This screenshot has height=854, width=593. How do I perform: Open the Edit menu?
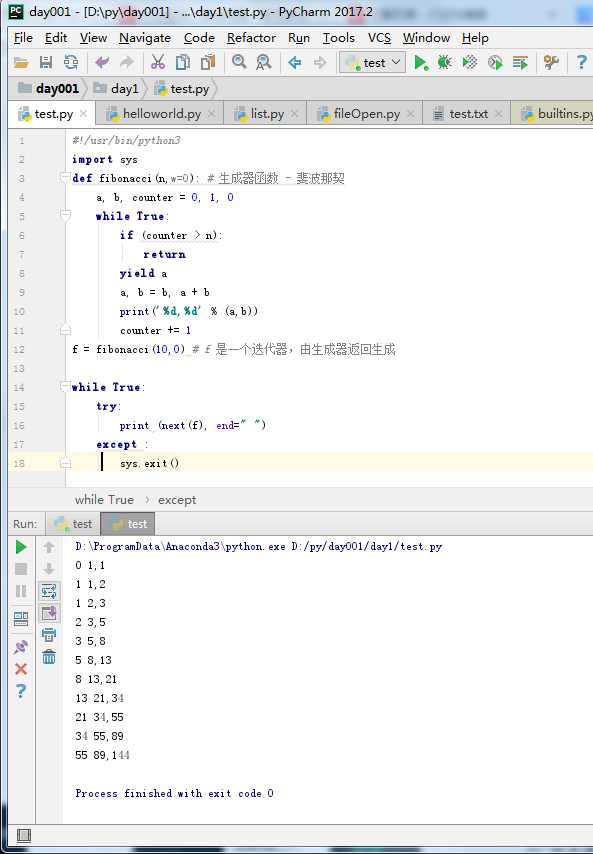(56, 38)
